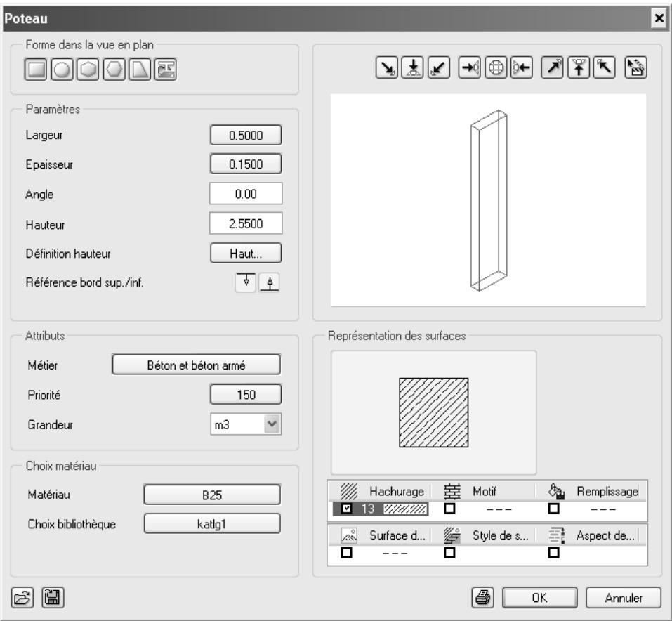The image size is (672, 621).
Task: Set preview view arrow pointing straight down
Action: point(413,67)
